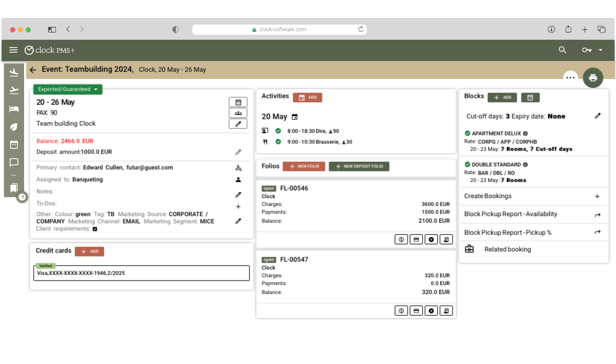Add a new credit card
This screenshot has width=616, height=364.
click(90, 251)
